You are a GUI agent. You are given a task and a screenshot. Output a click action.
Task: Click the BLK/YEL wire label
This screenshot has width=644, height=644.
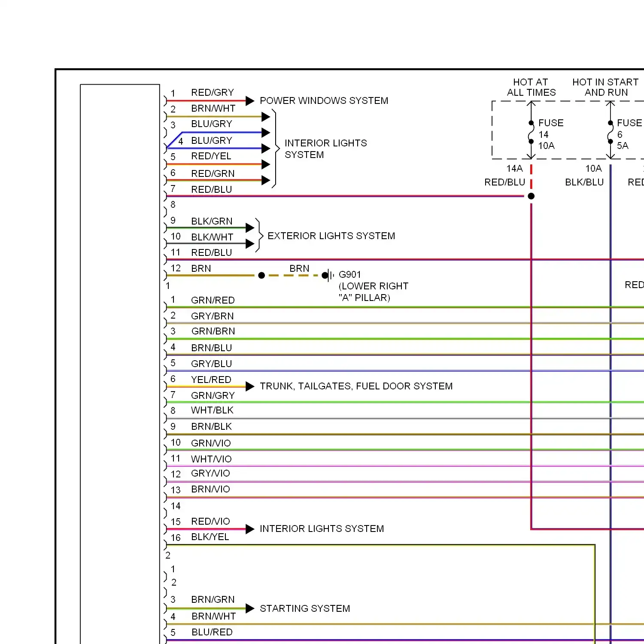[210, 537]
